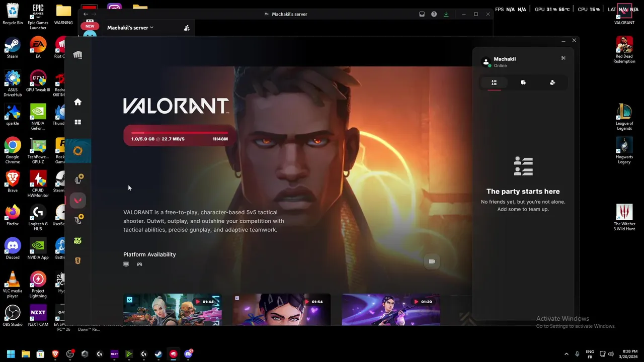Select Recycle Bin desktop icon
644x362 pixels.
point(13,14)
